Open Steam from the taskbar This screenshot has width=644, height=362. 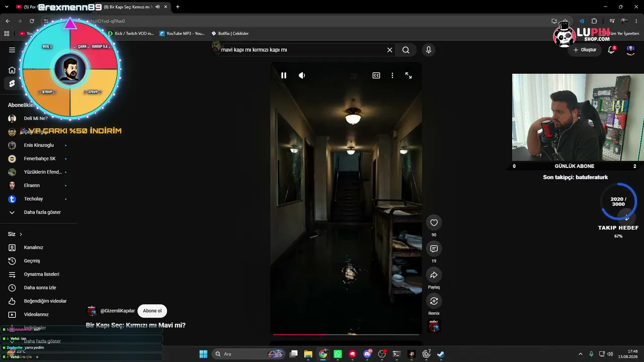[441, 354]
